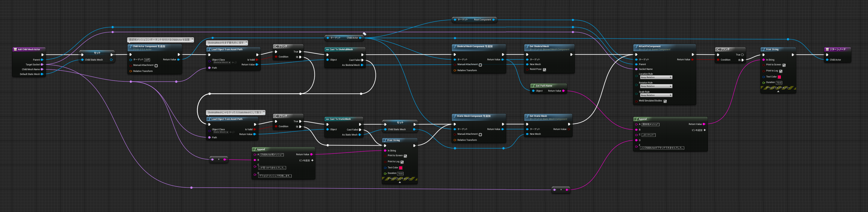Toggle Print to Screen on Print String by リターンノード

(x=784, y=65)
